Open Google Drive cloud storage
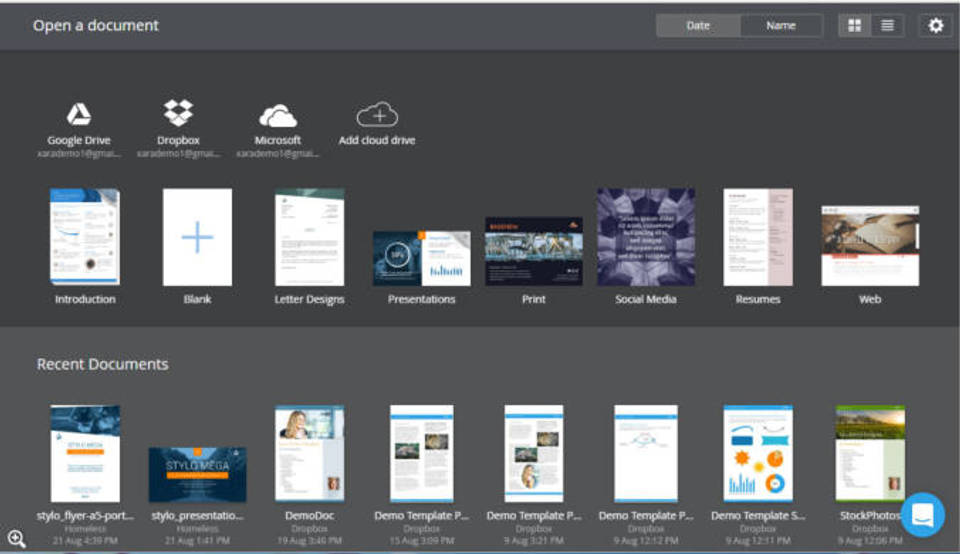Screen dimensions: 960x554 [79, 114]
